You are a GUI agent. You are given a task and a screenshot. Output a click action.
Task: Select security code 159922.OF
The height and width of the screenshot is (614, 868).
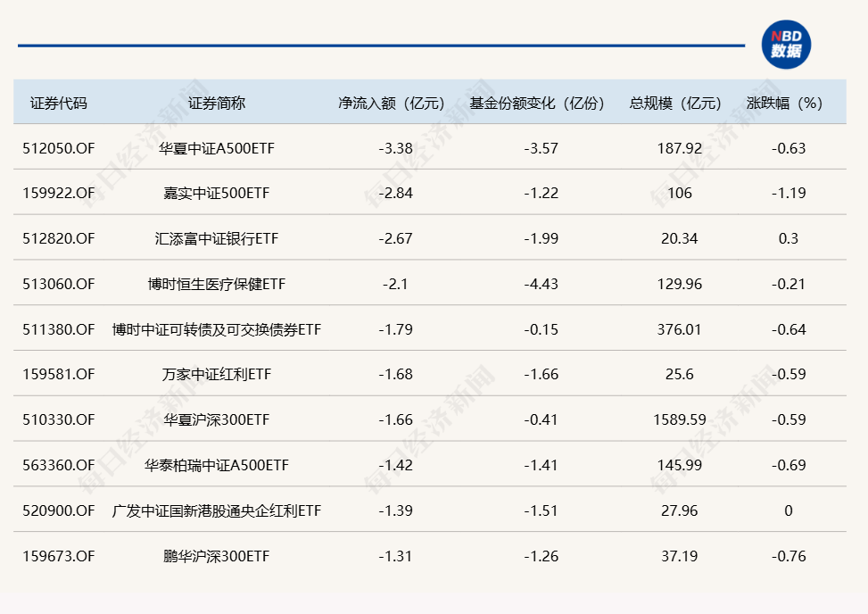point(59,193)
